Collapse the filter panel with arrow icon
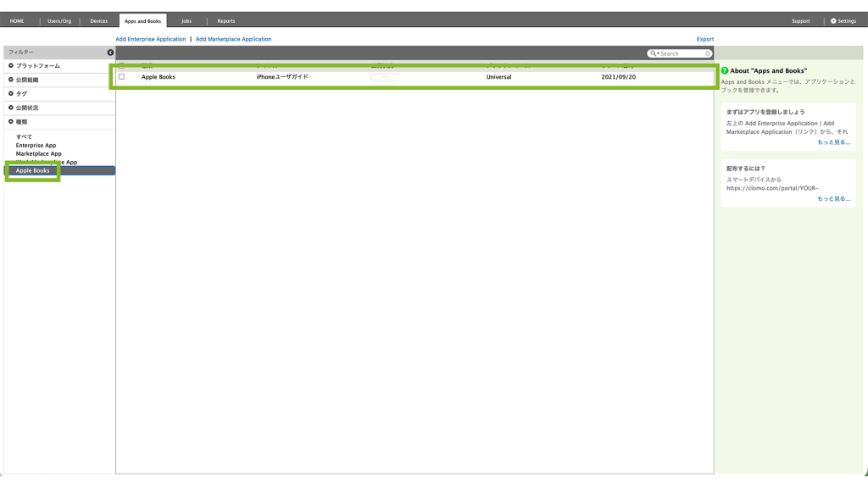868x488 pixels. [x=110, y=53]
